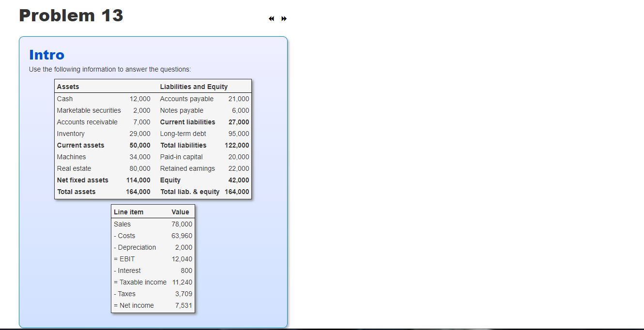This screenshot has height=330, width=644.
Task: Select the 'Marketable securities' label
Action: click(x=89, y=110)
